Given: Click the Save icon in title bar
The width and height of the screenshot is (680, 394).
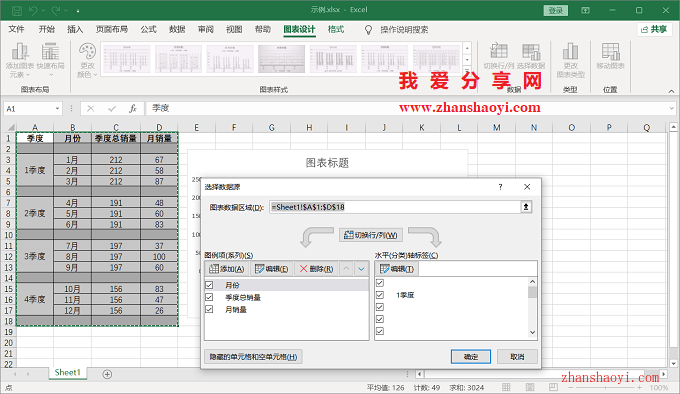Looking at the screenshot, I should [17, 10].
